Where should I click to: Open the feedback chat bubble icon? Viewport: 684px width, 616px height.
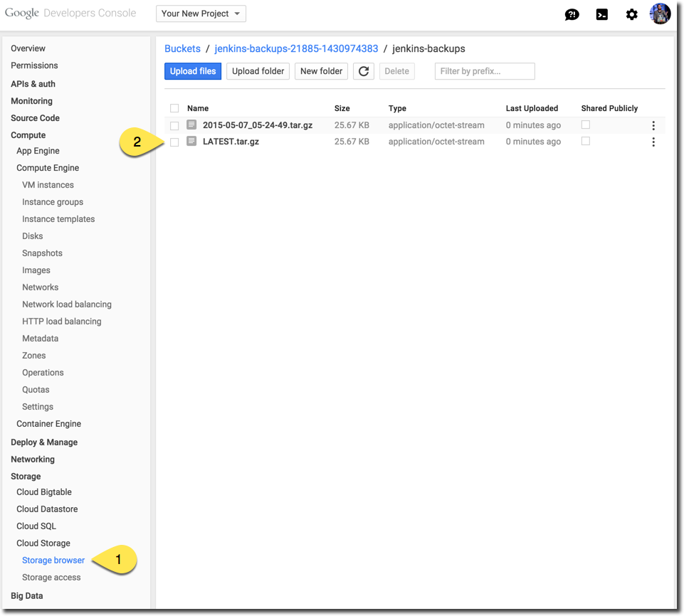(572, 14)
